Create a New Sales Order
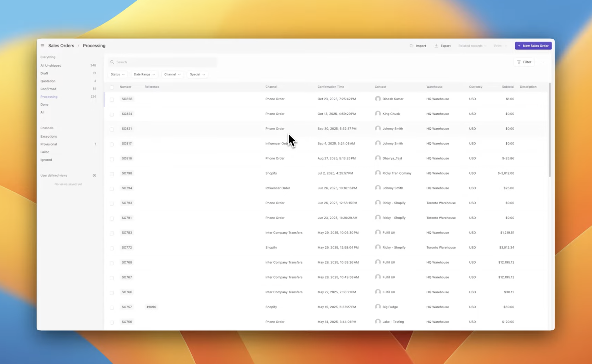 click(x=533, y=46)
